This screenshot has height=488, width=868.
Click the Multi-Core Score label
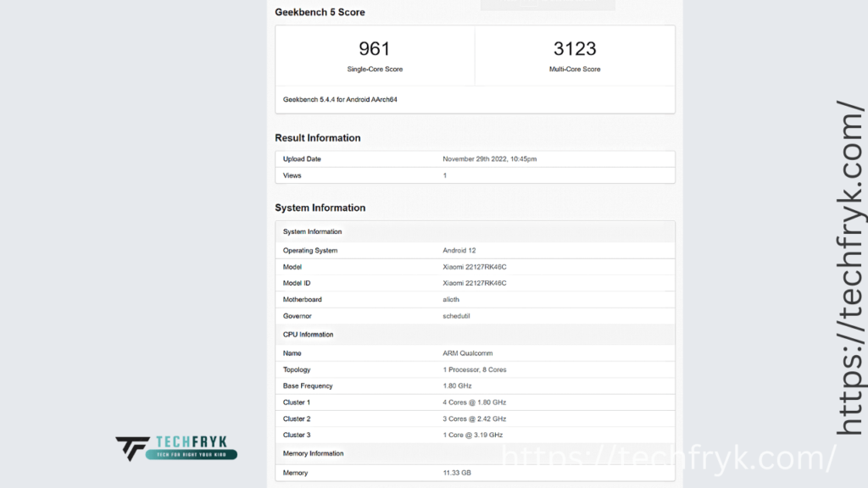pyautogui.click(x=575, y=69)
